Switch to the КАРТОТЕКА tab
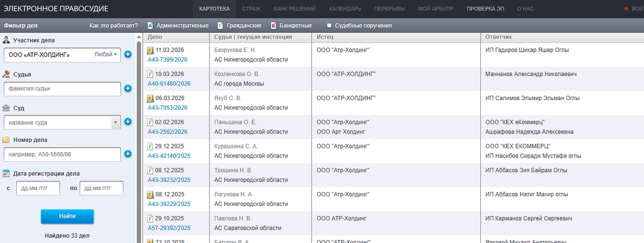 point(214,9)
